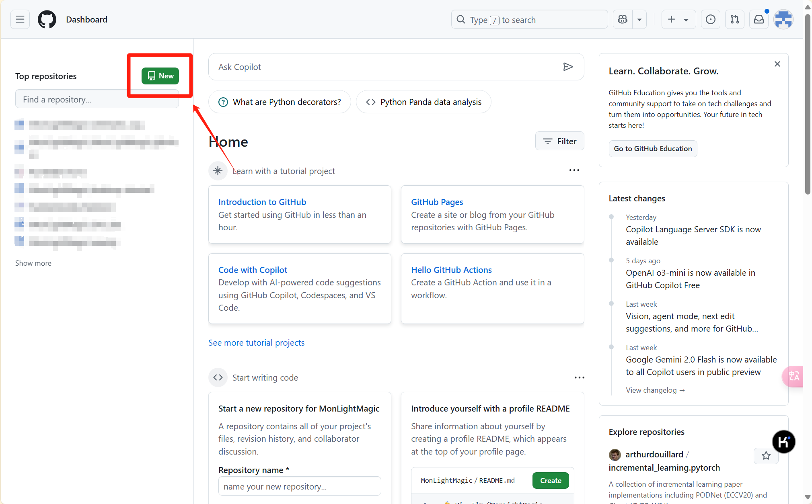812x504 pixels.
Task: Open the Create new plus menu
Action: [x=678, y=19]
